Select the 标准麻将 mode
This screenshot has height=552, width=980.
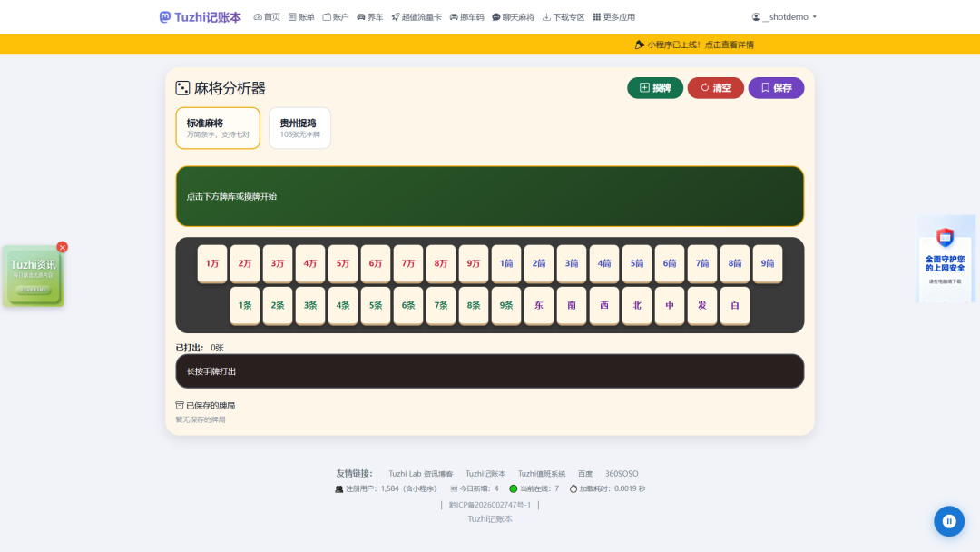coord(218,127)
